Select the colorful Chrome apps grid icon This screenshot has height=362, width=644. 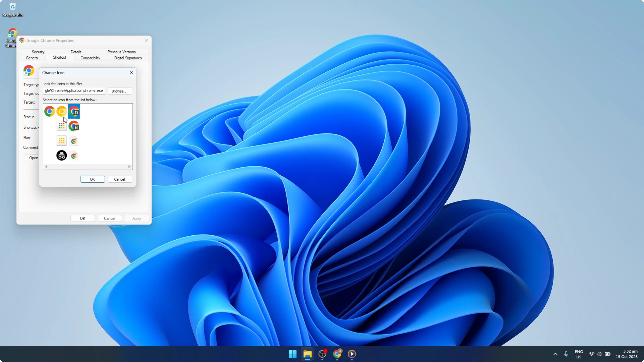(61, 126)
